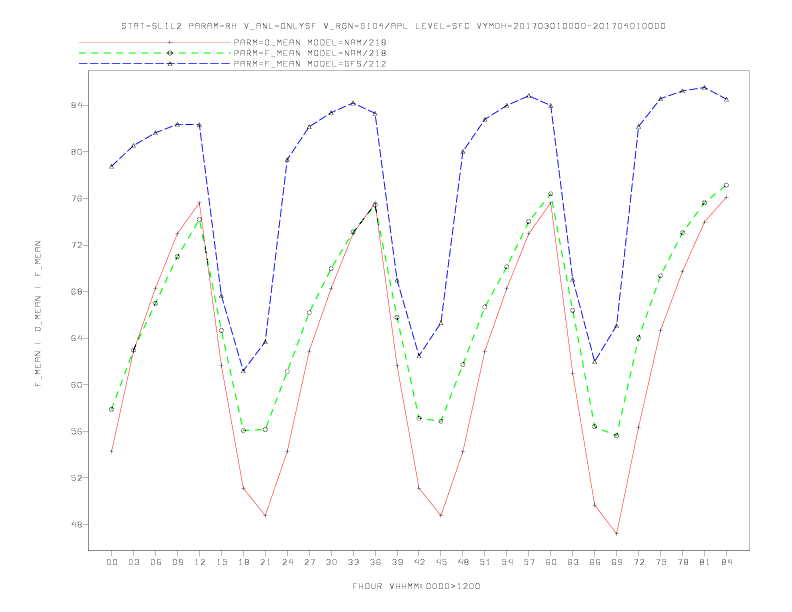Click y-axis tick value 64
792x612 pixels.
point(77,338)
